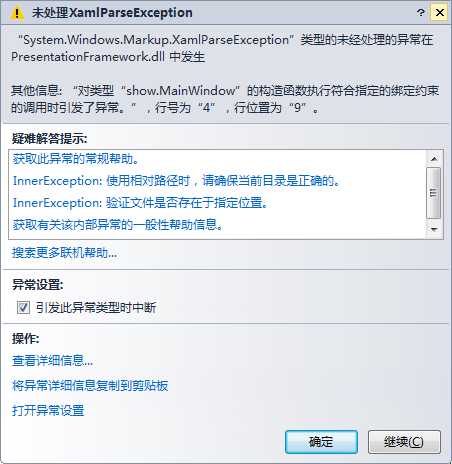This screenshot has height=464, width=452.
Task: Open 打开异常设置 link
Action: [48, 410]
